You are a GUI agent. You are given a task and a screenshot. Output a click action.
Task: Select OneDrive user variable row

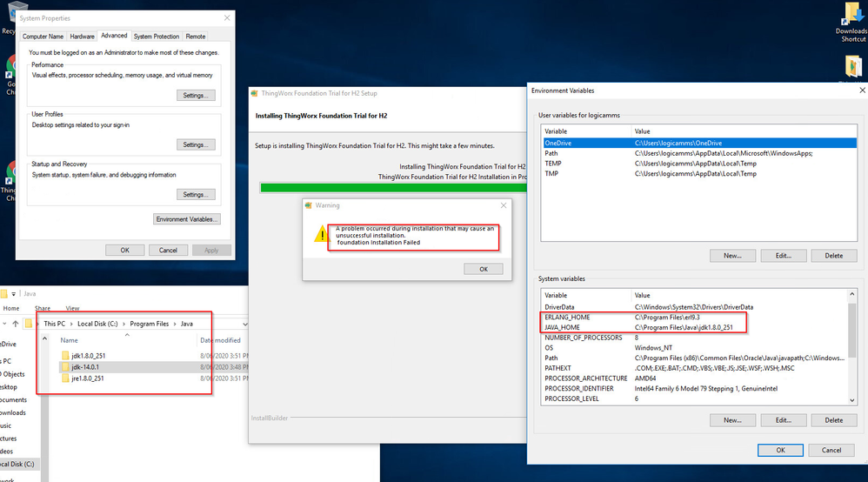coord(698,143)
